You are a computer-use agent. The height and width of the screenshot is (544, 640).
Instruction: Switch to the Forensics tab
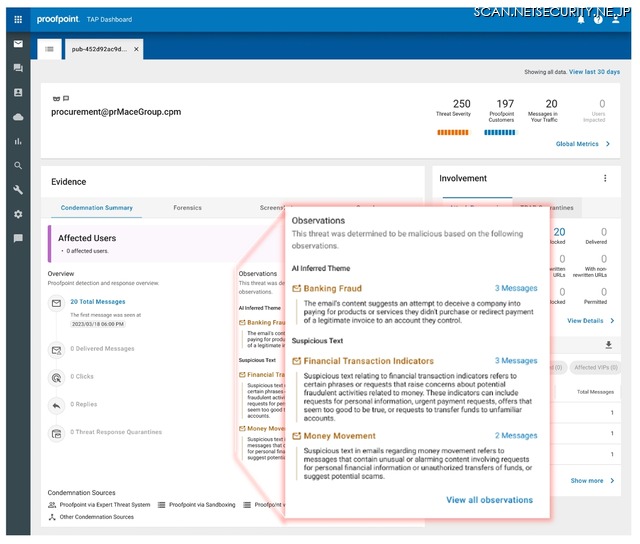(x=187, y=208)
